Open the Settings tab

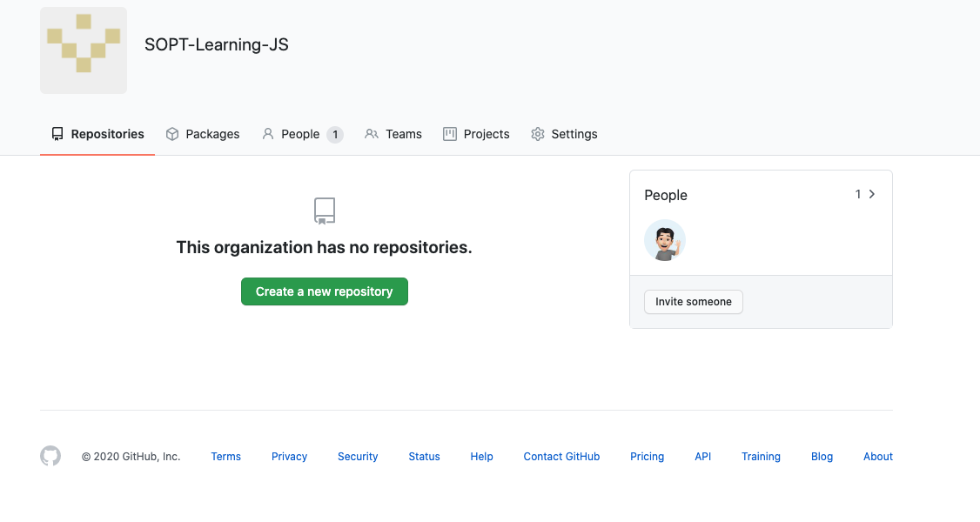coord(564,134)
